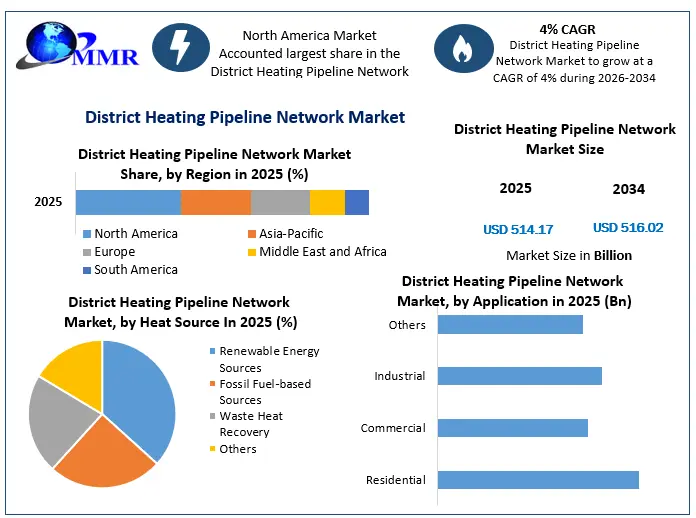Click the 'Waste Heat Recovery' legend label

coord(251,424)
